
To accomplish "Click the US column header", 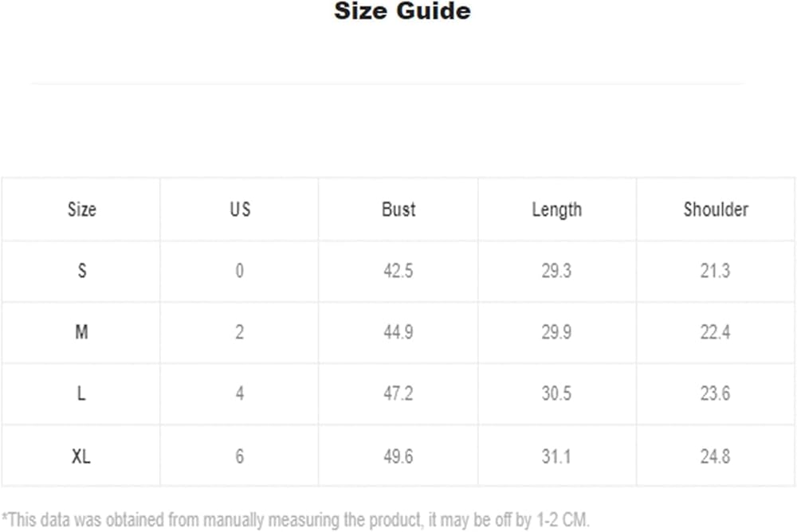I will click(239, 209).
